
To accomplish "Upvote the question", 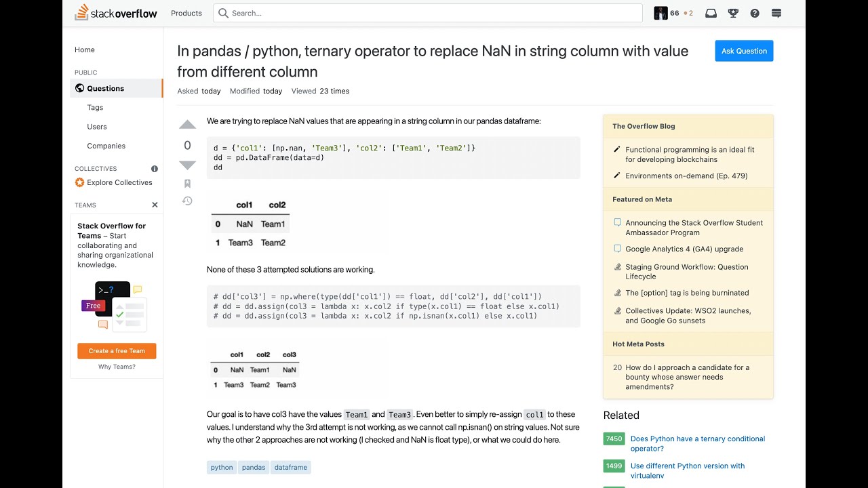I will point(187,125).
